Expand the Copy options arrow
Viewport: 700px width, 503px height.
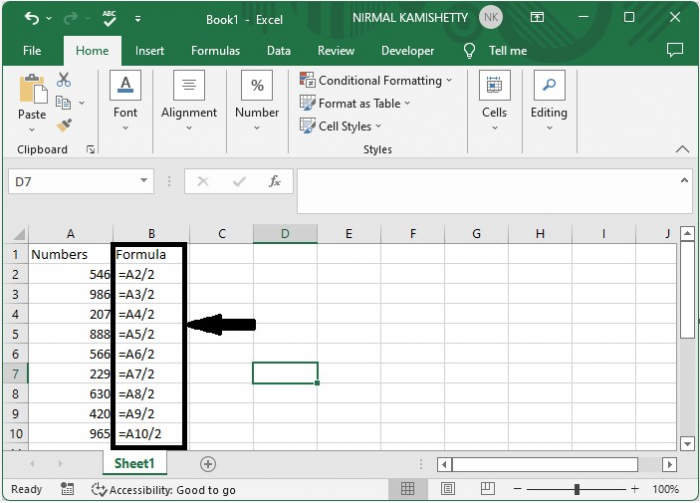(82, 103)
